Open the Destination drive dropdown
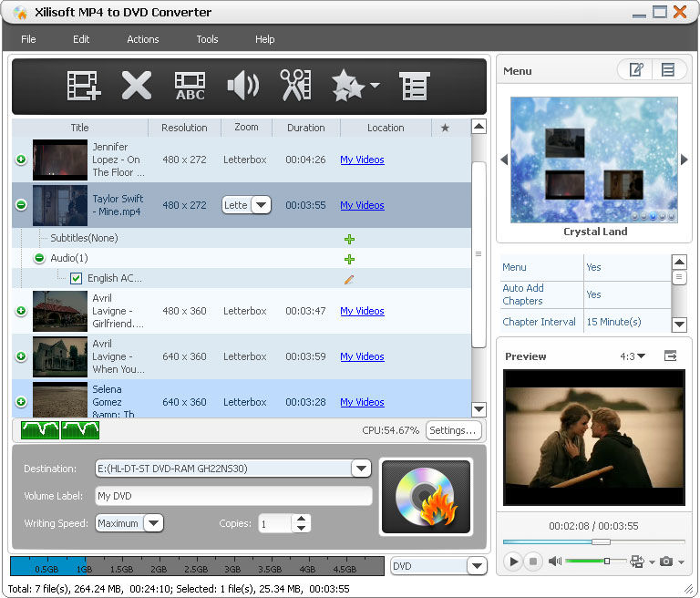Viewport: 700px width, 598px height. [x=361, y=469]
